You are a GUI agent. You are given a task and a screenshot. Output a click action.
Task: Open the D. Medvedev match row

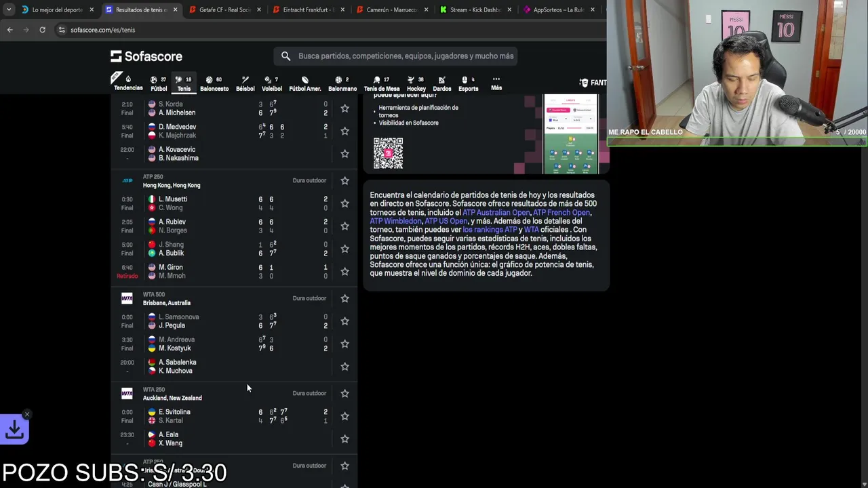[235, 131]
